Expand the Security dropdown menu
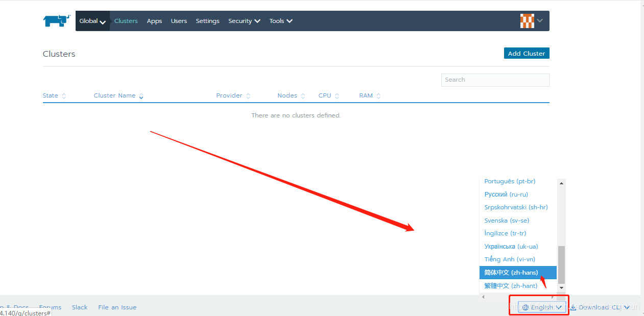 244,21
